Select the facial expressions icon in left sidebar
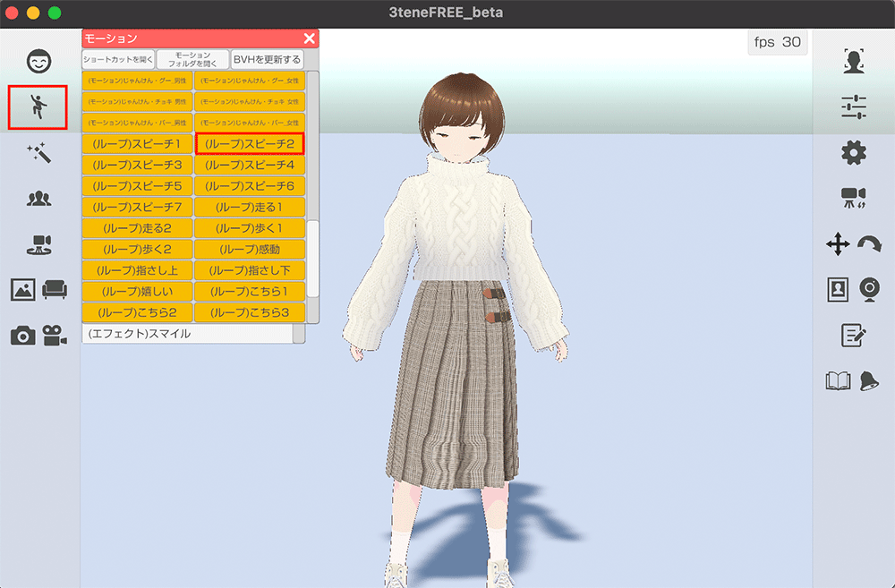 click(x=37, y=62)
